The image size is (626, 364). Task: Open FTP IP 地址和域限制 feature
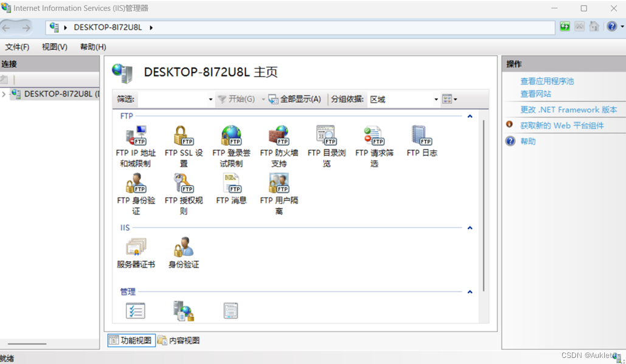coord(136,146)
